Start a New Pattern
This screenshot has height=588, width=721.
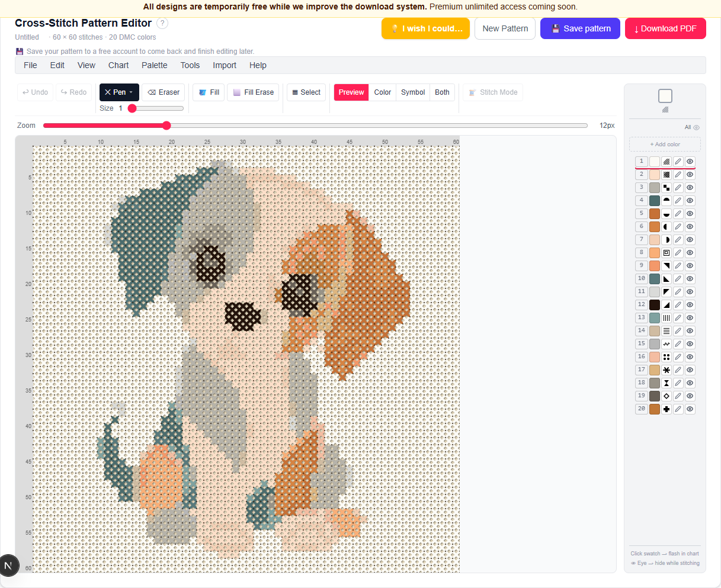505,28
